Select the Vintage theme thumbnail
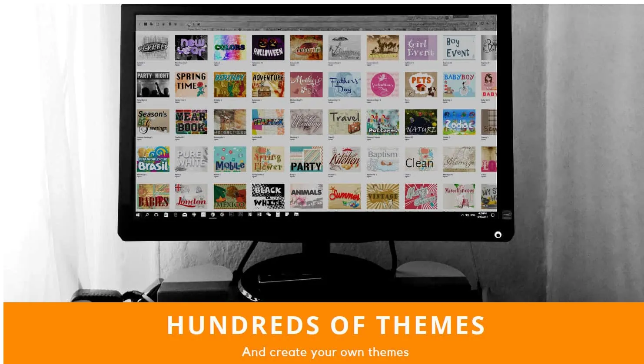644x364 pixels. click(x=382, y=196)
